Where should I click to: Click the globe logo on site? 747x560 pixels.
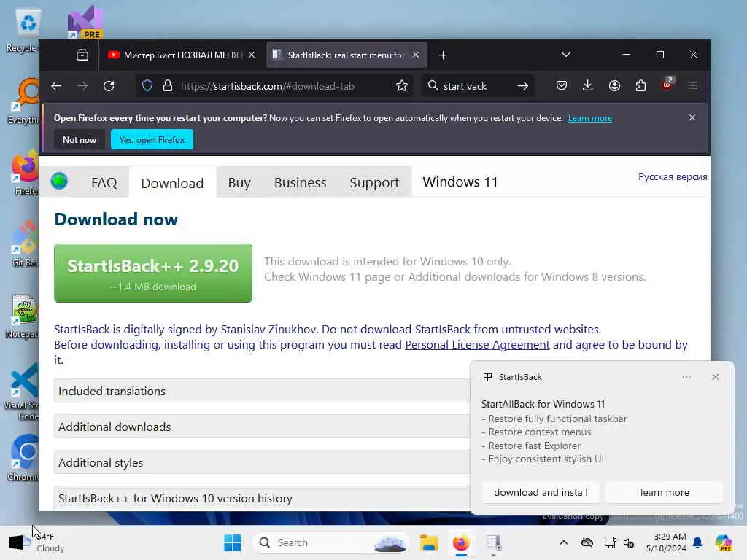59,181
